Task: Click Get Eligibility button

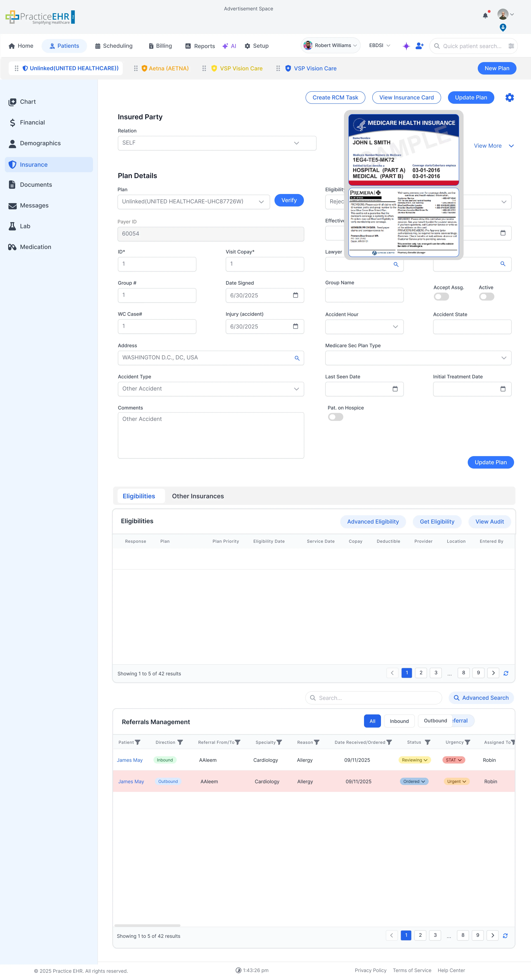Action: (437, 522)
